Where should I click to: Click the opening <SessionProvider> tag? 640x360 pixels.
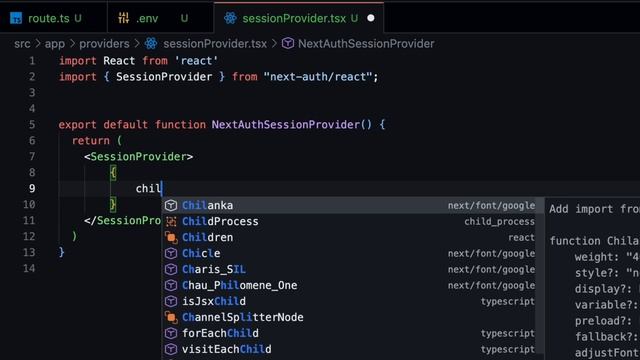click(138, 156)
